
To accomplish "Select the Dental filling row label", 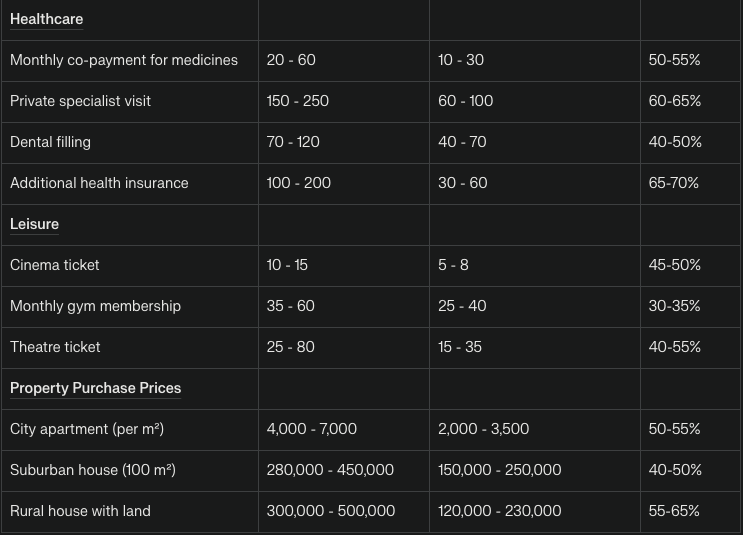I will tap(51, 142).
